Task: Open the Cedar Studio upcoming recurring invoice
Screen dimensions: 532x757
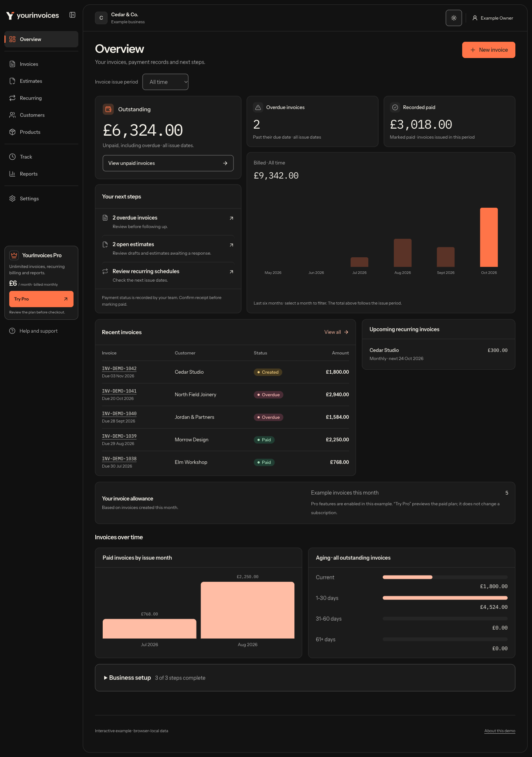Action: point(439,354)
